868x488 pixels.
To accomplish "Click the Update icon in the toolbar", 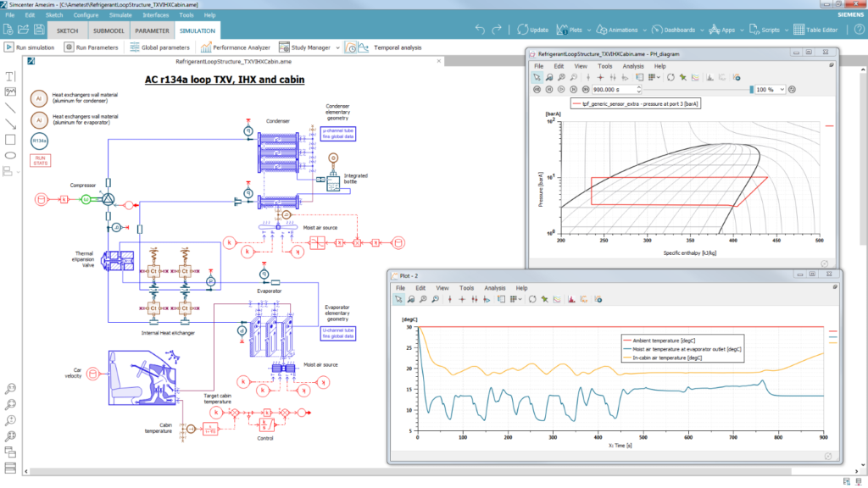I will point(523,29).
